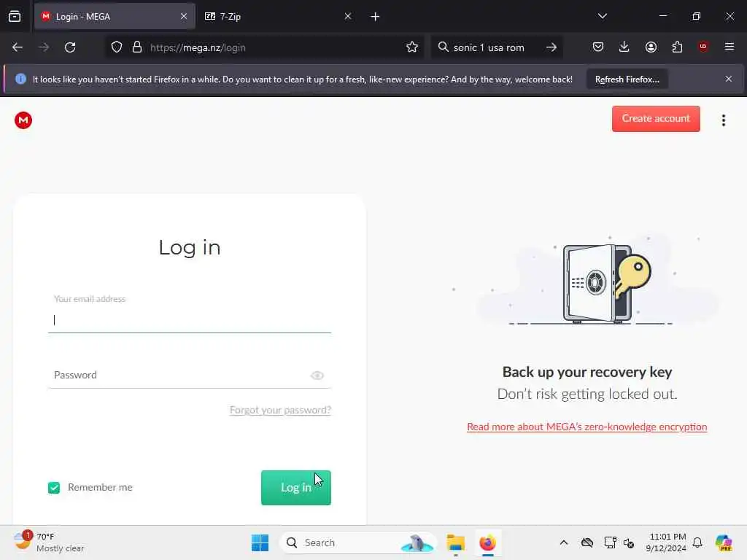The height and width of the screenshot is (560, 747).
Task: Click the site security padlock icon
Action: point(137,47)
